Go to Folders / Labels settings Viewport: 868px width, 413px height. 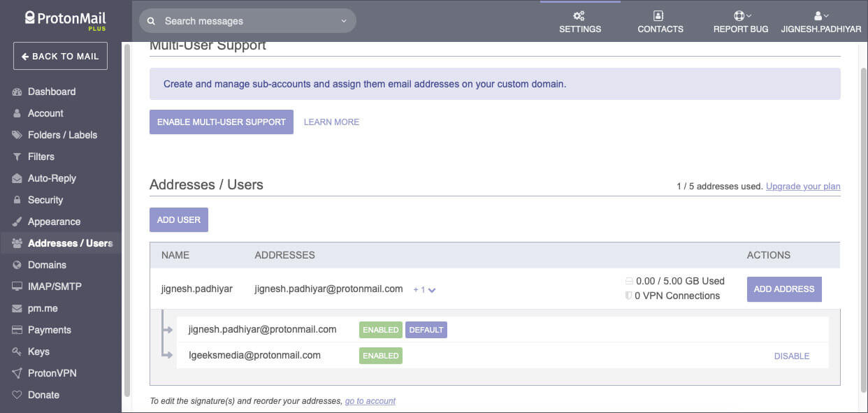pyautogui.click(x=62, y=135)
